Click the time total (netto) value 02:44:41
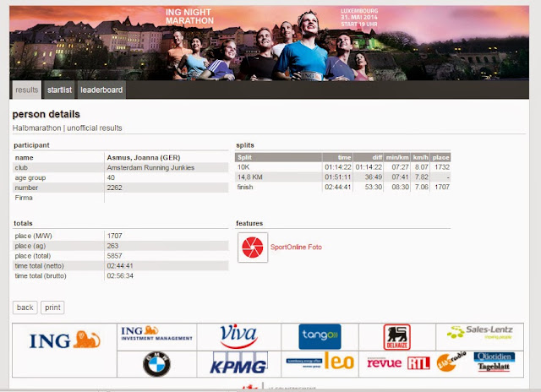Image resolution: width=541 pixels, height=392 pixels. coord(120,266)
